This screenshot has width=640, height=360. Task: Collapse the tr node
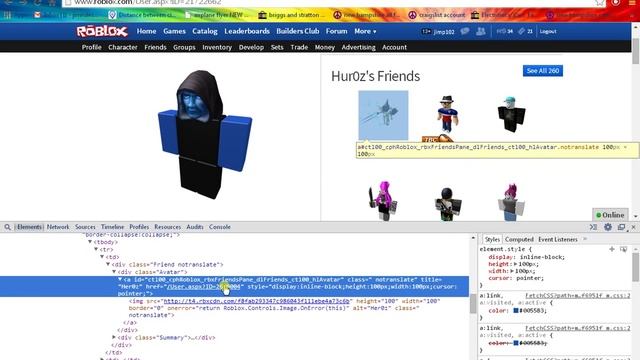(96, 249)
